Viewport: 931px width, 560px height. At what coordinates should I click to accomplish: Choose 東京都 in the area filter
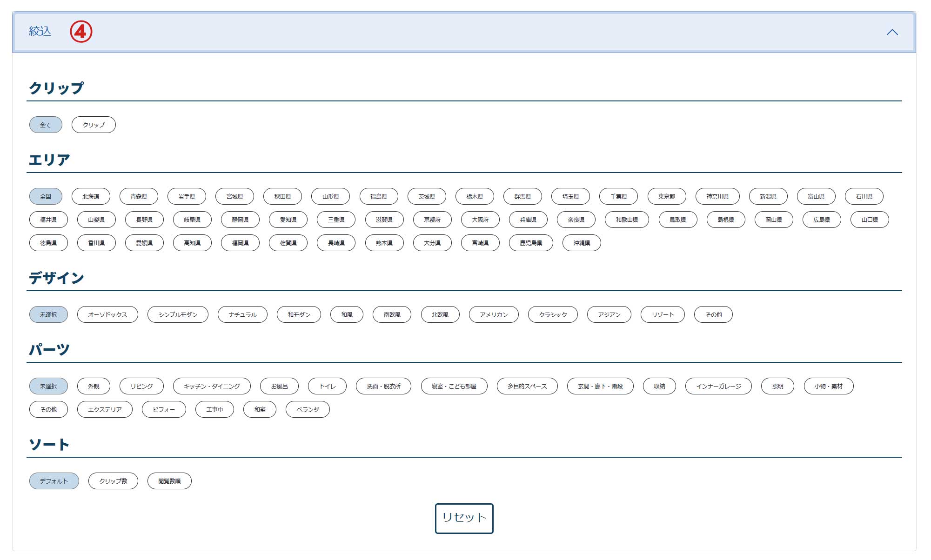pos(666,196)
